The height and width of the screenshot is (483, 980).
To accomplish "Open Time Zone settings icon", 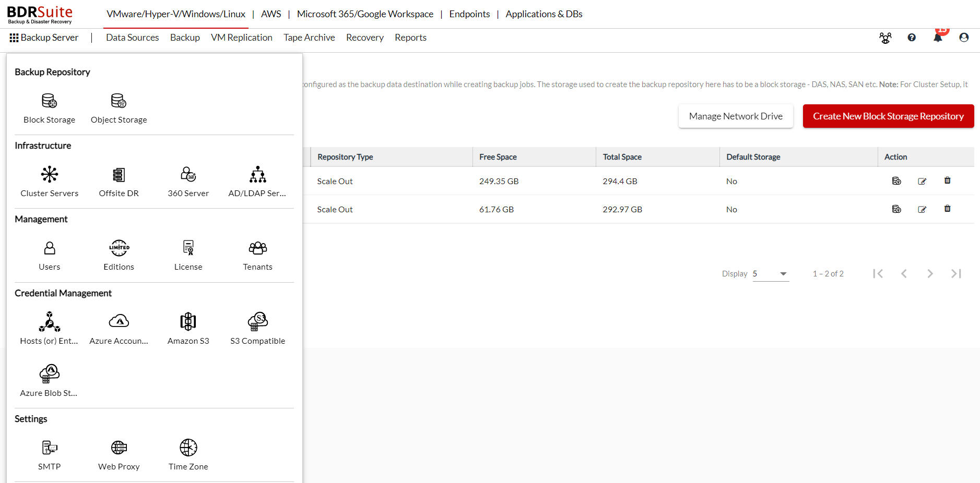I will pyautogui.click(x=188, y=448).
